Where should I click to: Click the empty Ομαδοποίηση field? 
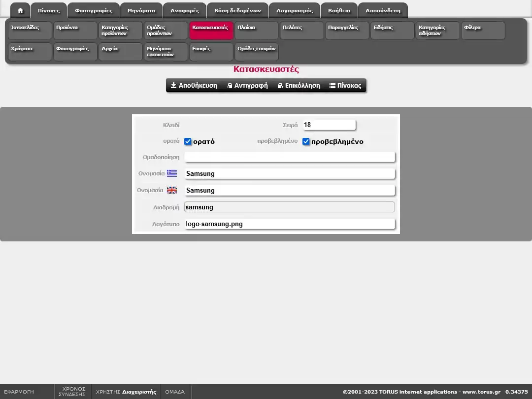290,157
